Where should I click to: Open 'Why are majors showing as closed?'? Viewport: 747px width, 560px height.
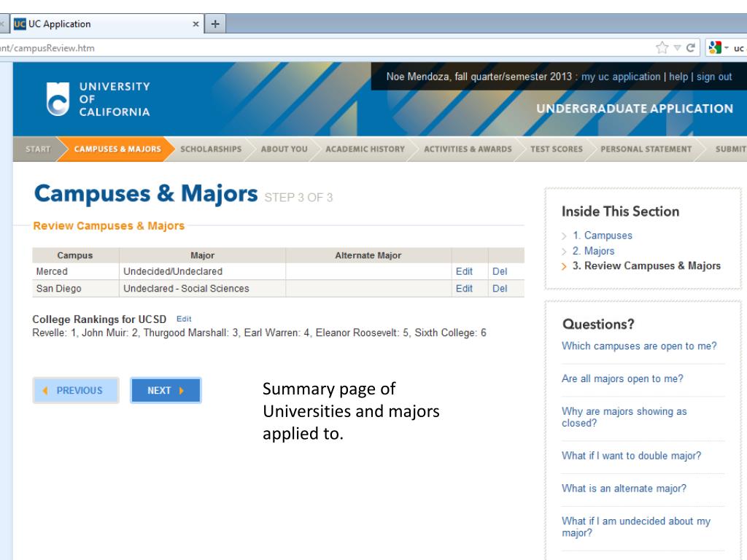624,417
